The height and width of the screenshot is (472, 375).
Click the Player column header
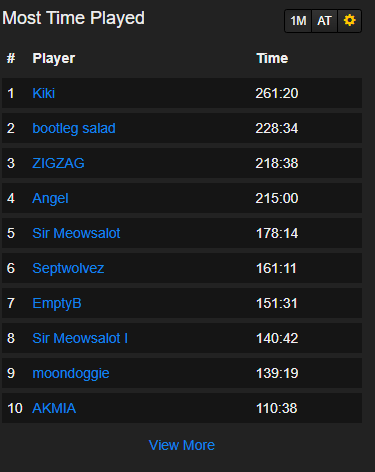[54, 59]
